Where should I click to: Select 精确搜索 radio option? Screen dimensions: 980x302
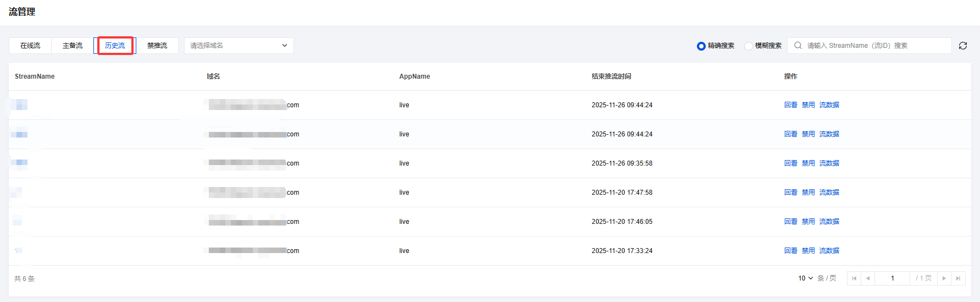click(701, 46)
